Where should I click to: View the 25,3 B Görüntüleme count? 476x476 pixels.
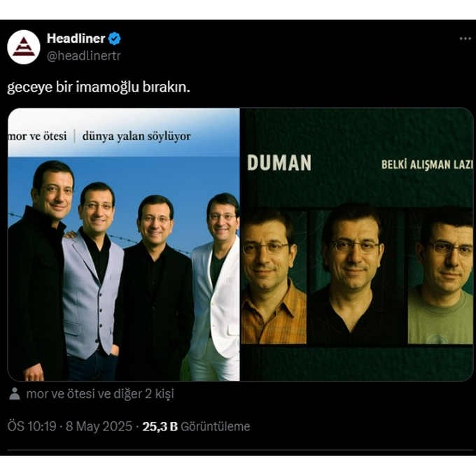[x=196, y=426]
